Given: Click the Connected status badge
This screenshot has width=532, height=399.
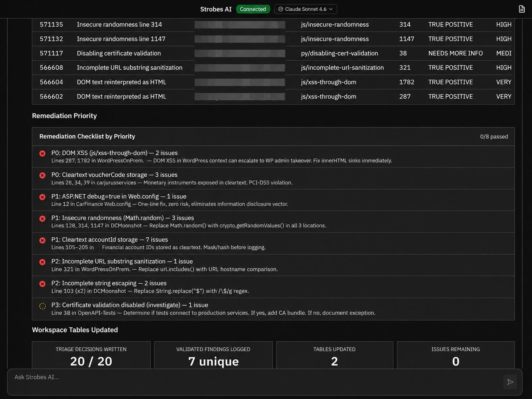Looking at the screenshot, I should (x=253, y=9).
